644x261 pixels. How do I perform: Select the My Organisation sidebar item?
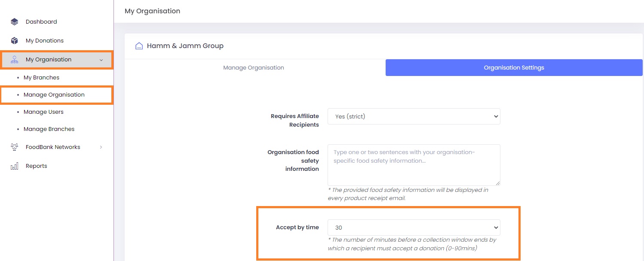(57, 60)
